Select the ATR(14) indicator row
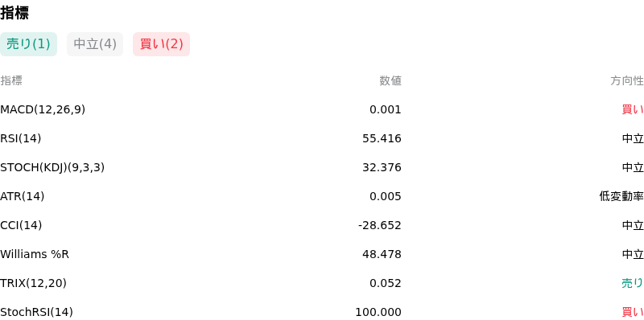Image resolution: width=644 pixels, height=320 pixels. (322, 196)
